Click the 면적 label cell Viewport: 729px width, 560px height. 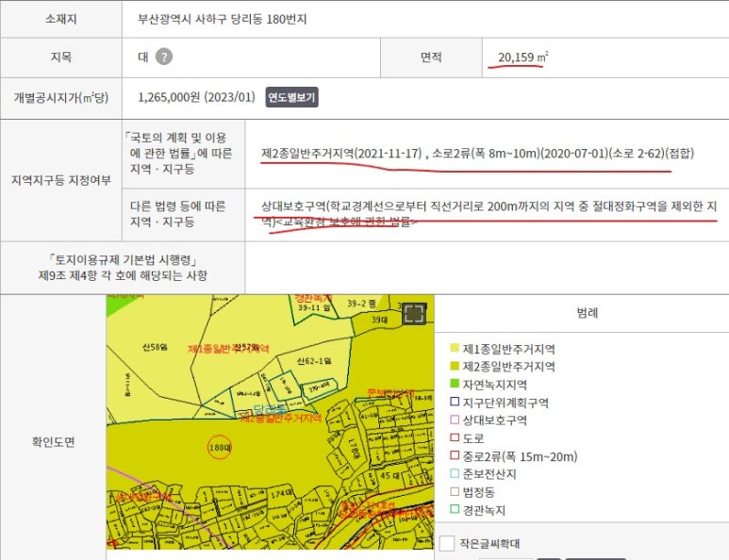(431, 58)
